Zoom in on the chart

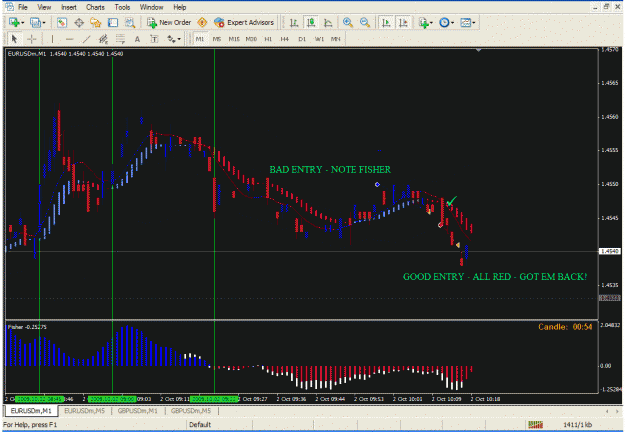(348, 23)
